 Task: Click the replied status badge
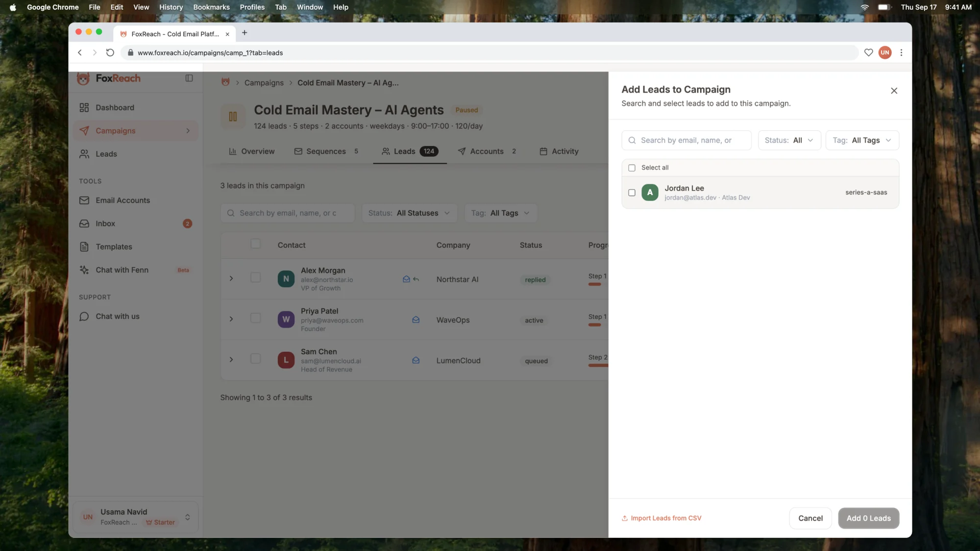pyautogui.click(x=535, y=280)
